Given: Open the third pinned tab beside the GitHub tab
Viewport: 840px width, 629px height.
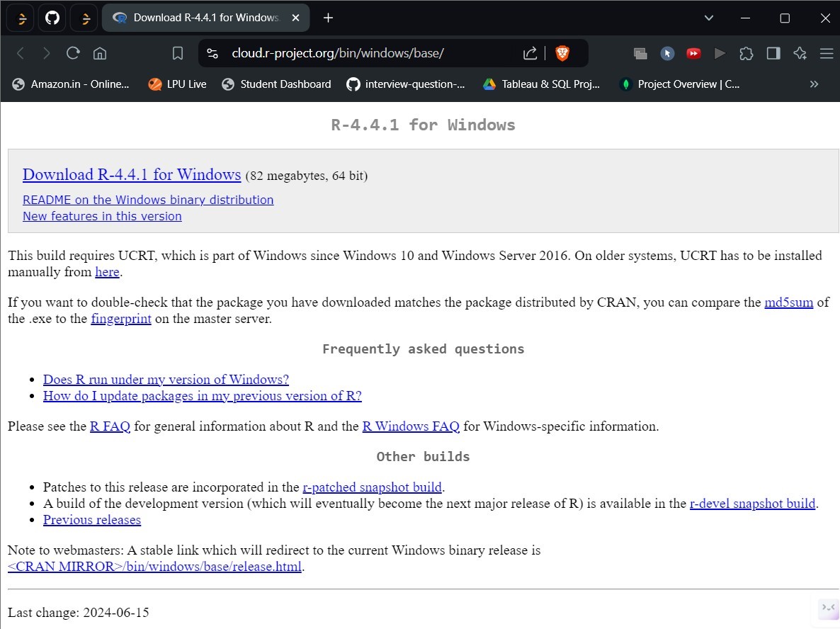Looking at the screenshot, I should (x=85, y=18).
